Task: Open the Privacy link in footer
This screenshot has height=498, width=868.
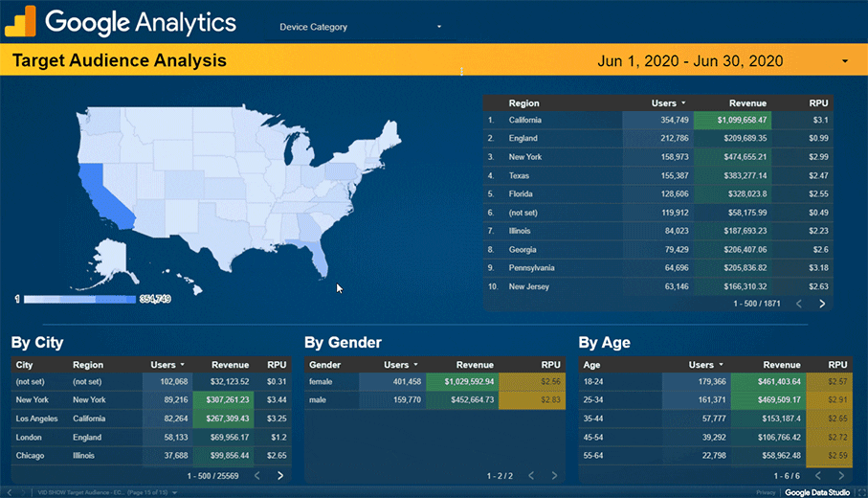Action: [x=766, y=493]
